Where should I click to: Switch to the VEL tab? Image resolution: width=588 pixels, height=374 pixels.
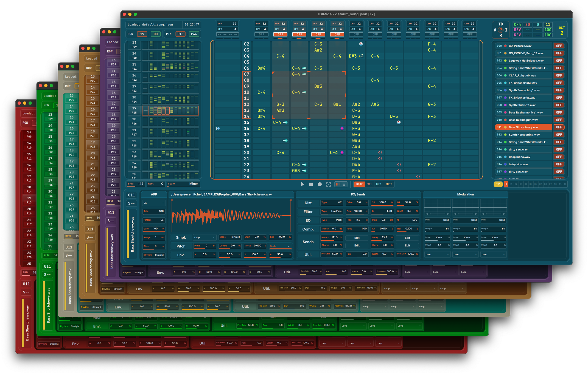(x=370, y=184)
